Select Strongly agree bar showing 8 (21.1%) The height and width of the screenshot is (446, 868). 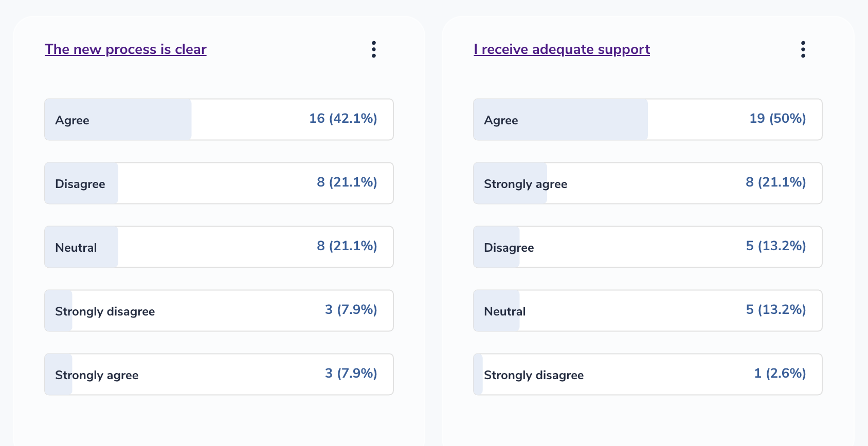648,183
